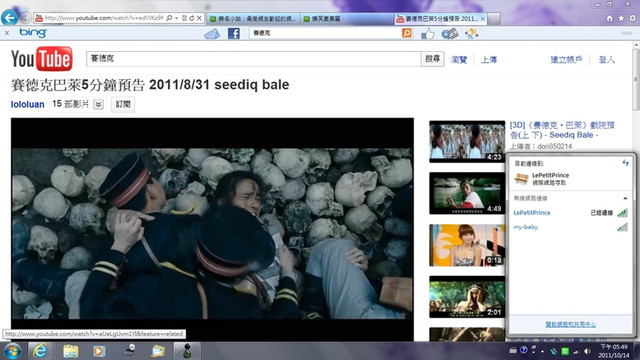Click the page vertical scrollbar thumb
Image resolution: width=640 pixels, height=360 pixels.
pos(636,80)
